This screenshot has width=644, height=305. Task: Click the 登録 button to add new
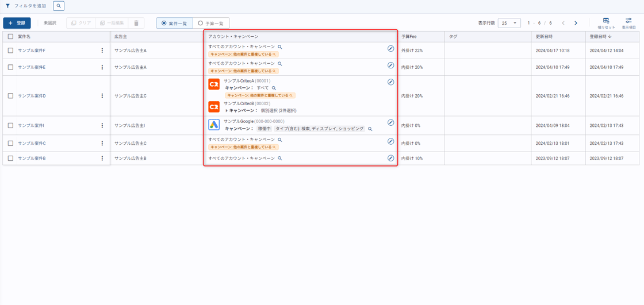pos(17,23)
